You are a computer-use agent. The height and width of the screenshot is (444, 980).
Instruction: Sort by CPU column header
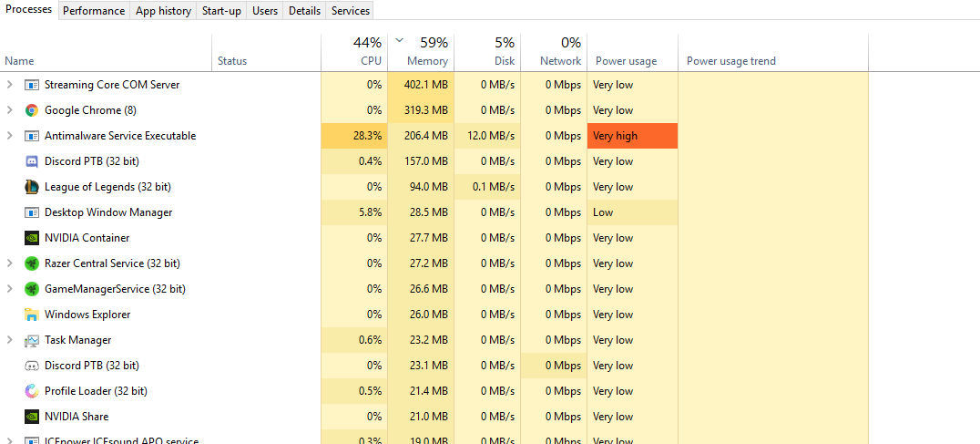[354, 53]
